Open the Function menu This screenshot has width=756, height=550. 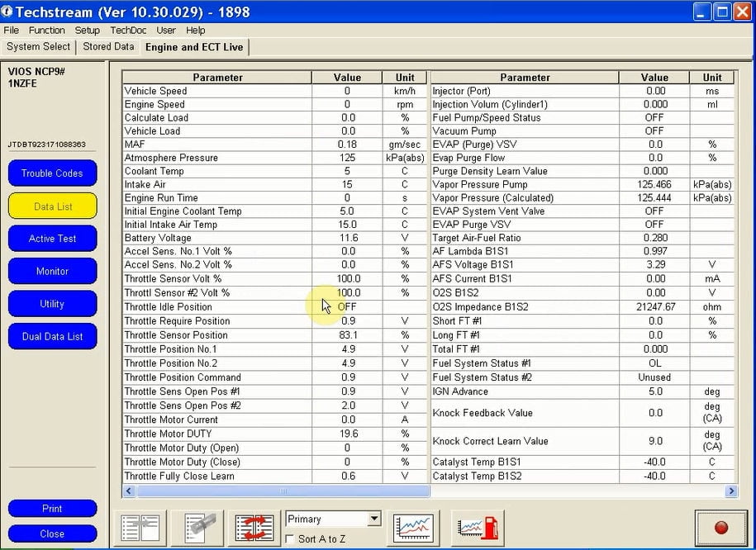pos(47,31)
